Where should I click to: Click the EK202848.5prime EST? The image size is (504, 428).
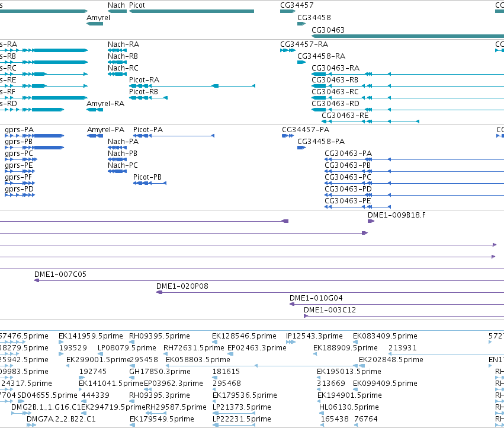(362, 366)
